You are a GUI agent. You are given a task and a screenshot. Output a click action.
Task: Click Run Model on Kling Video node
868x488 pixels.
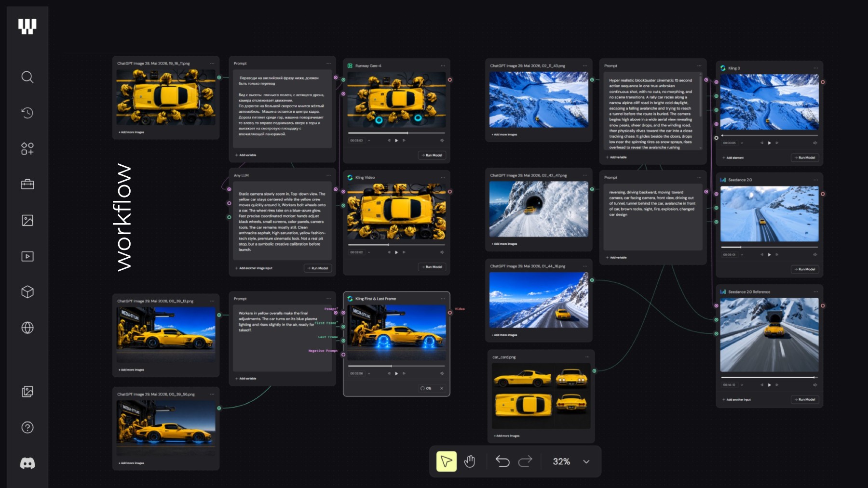[x=432, y=267]
